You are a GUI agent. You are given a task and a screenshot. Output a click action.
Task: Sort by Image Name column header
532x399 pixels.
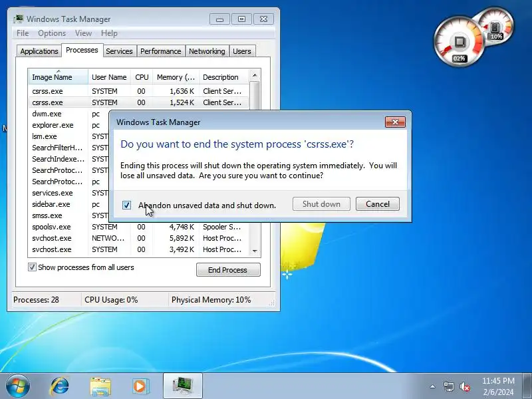point(59,77)
